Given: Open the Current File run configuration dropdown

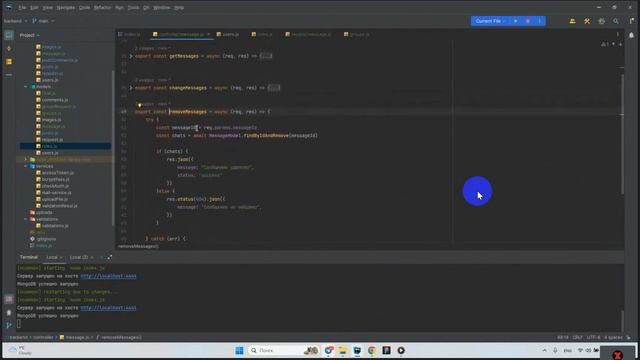Looking at the screenshot, I should [490, 21].
